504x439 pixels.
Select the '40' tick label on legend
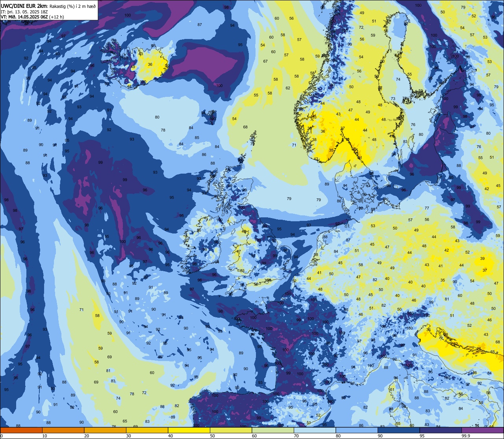(x=170, y=436)
